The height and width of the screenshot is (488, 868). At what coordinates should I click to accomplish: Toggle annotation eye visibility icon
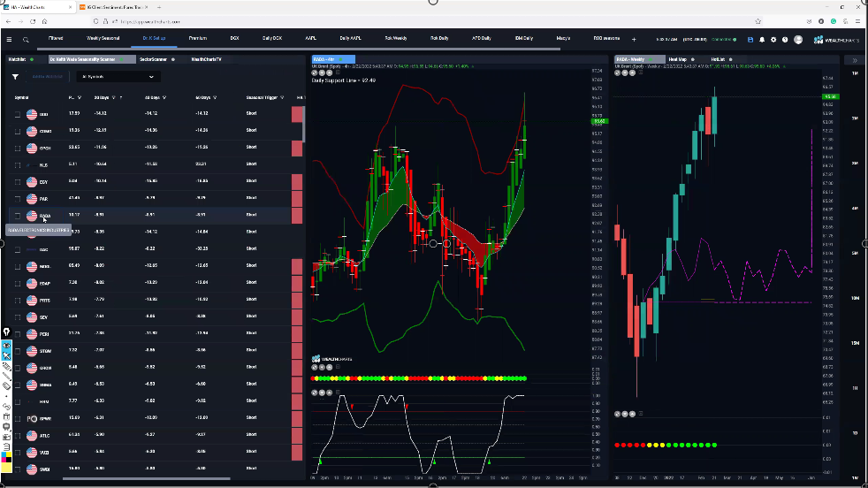(x=7, y=345)
